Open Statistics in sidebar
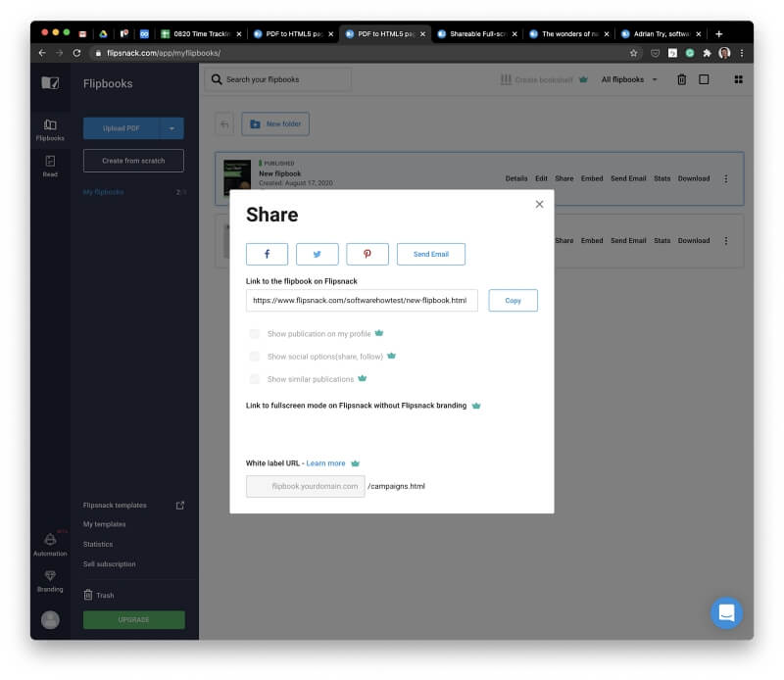 98,545
